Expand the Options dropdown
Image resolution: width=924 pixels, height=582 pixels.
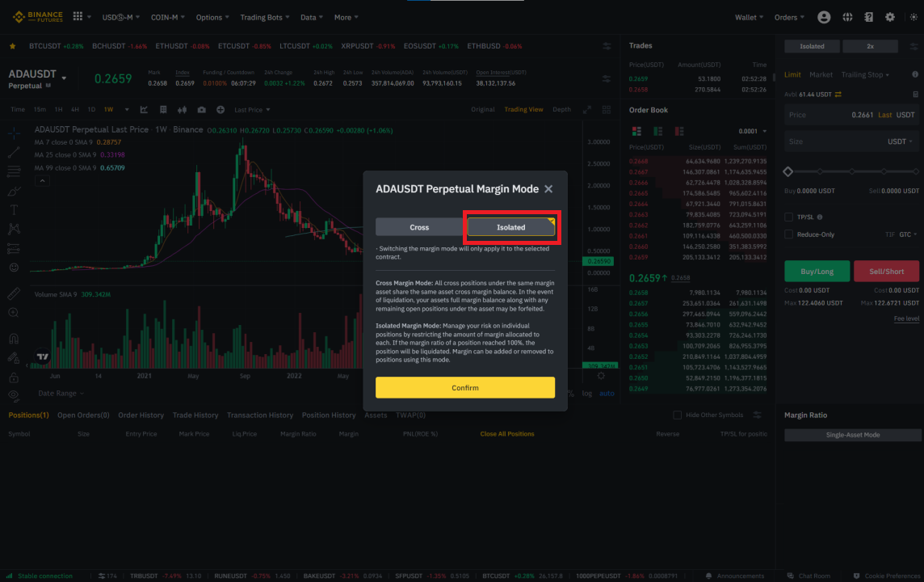point(212,17)
